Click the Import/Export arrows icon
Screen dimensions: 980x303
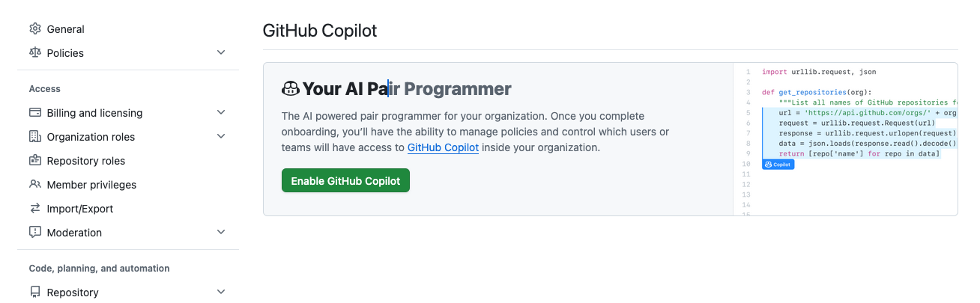click(35, 209)
